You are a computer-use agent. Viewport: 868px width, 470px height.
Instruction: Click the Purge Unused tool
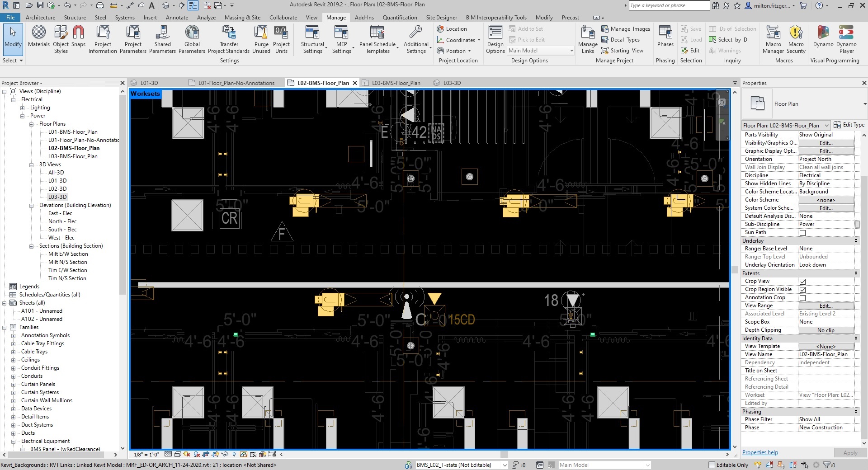click(261, 39)
